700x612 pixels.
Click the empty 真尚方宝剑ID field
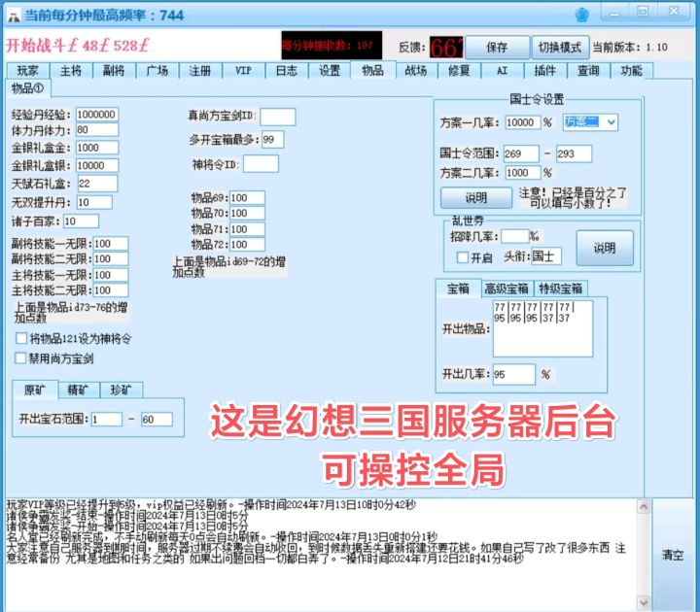click(278, 117)
